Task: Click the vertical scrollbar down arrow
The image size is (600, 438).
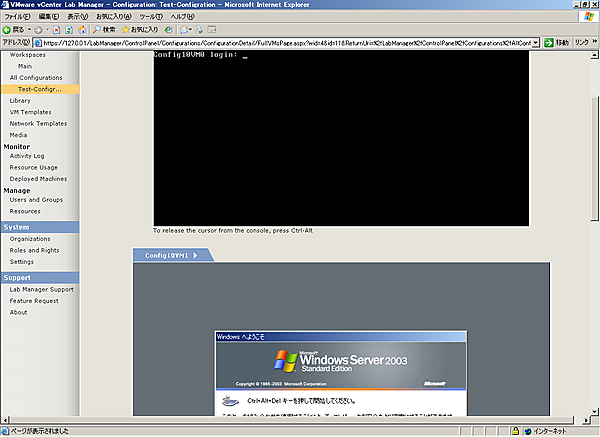Action: (x=594, y=412)
